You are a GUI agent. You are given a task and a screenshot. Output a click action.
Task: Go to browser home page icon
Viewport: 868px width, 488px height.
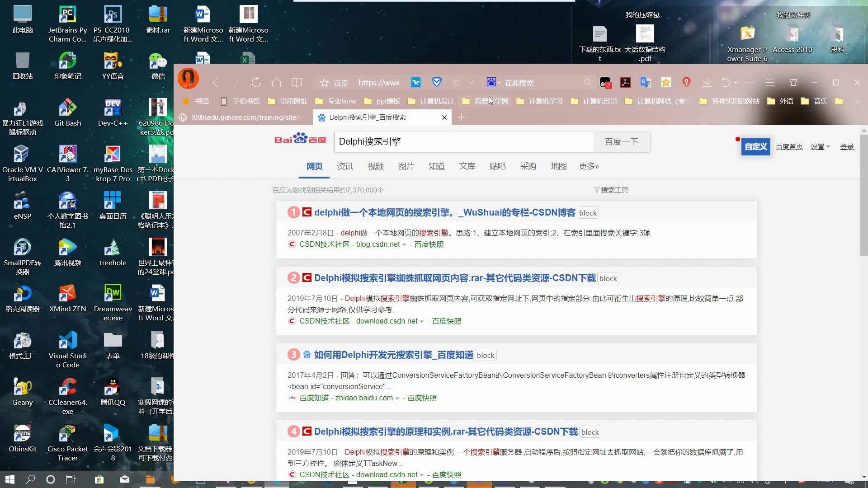(x=276, y=83)
